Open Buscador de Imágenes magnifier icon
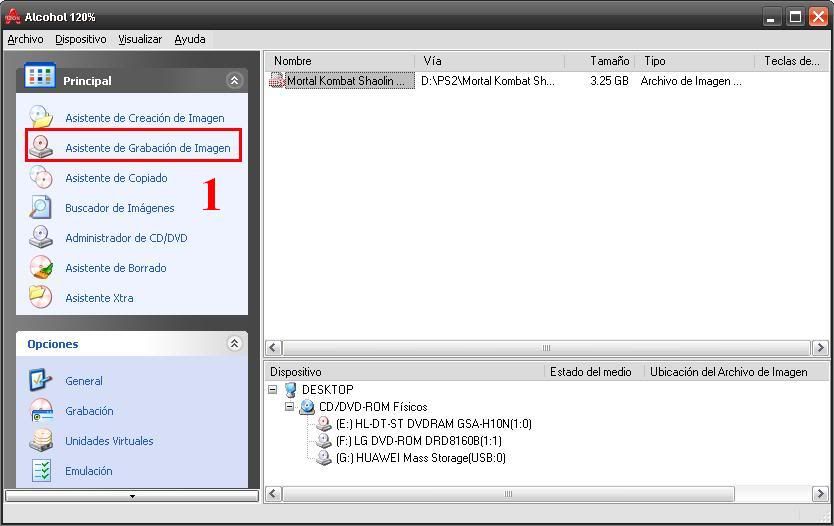Screen dimensions: 834x526 [x=41, y=207]
